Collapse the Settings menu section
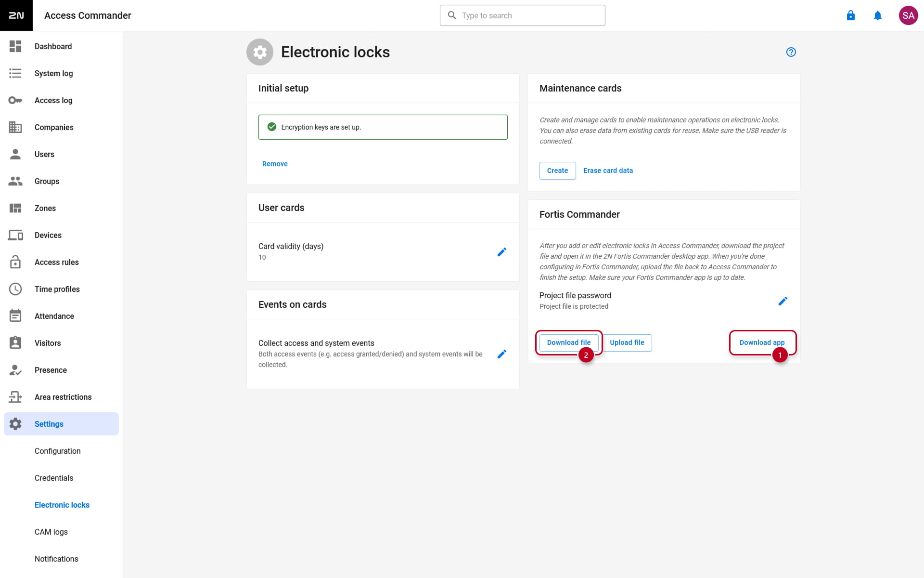 [62, 424]
